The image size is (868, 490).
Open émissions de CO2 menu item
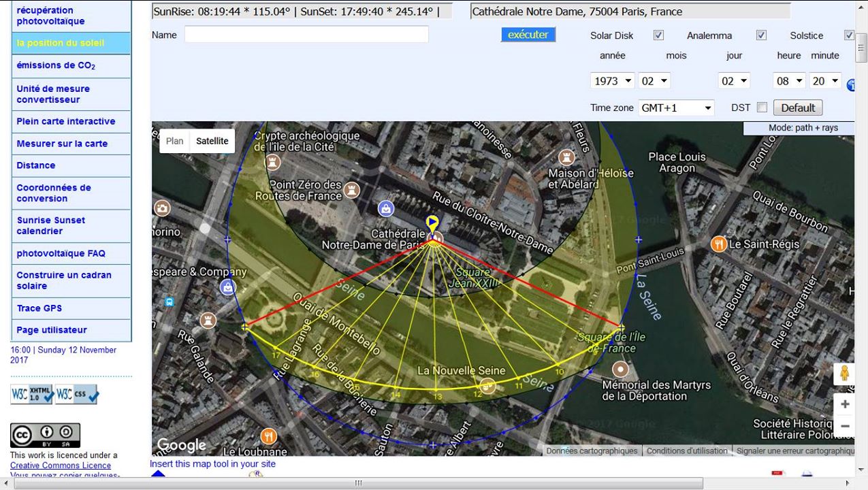point(71,66)
